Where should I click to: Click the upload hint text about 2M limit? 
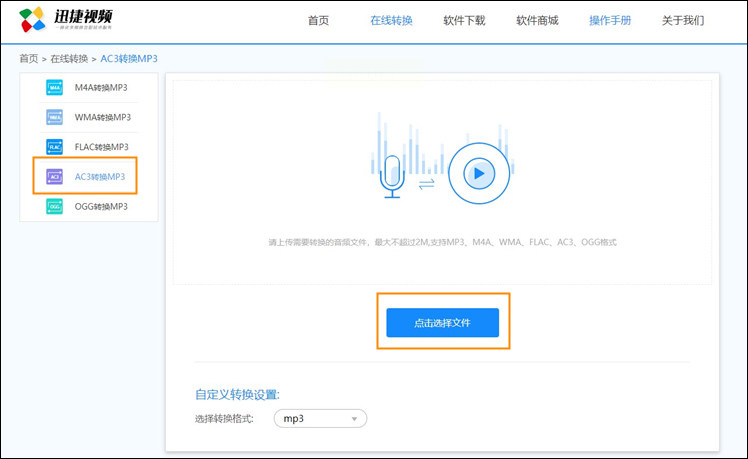pyautogui.click(x=442, y=242)
